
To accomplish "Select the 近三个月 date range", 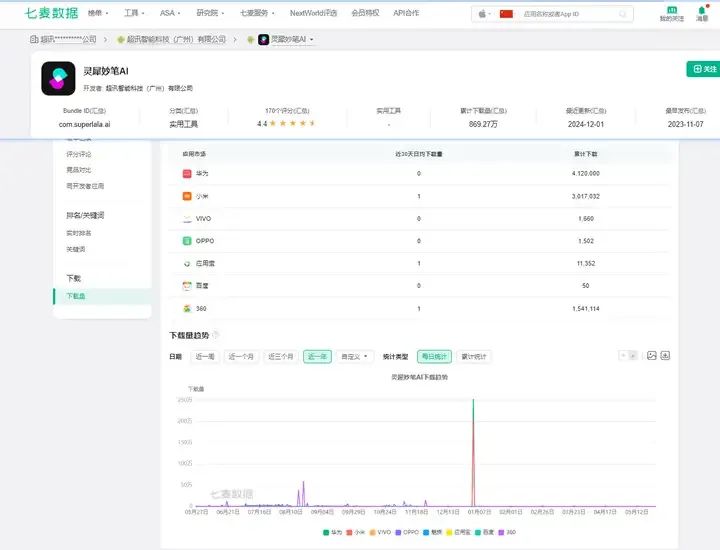I will 281,356.
